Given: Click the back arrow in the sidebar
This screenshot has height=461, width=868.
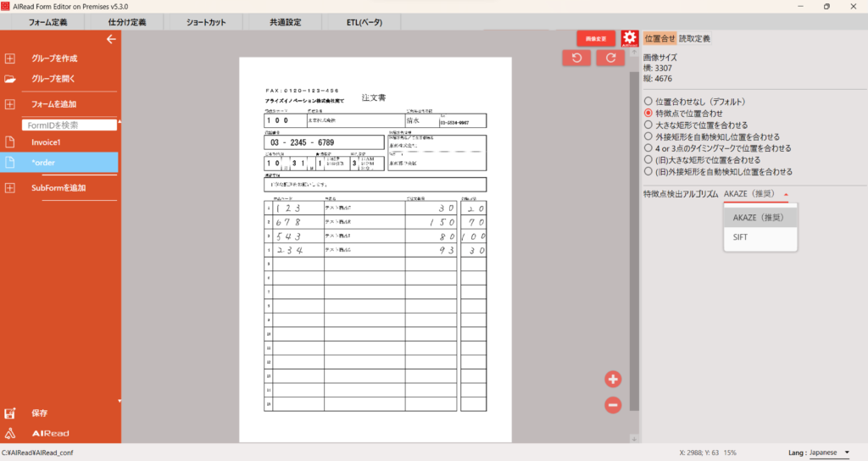Looking at the screenshot, I should click(110, 39).
